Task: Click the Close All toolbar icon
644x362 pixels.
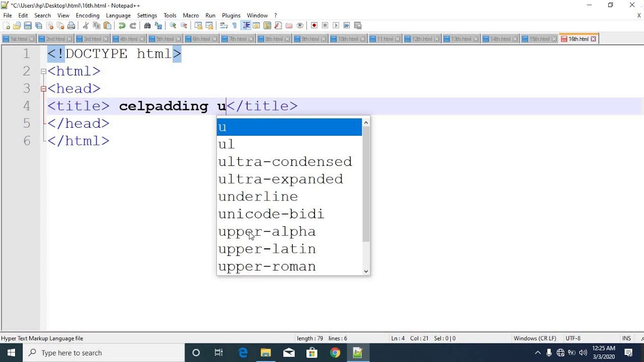Action: (60, 26)
